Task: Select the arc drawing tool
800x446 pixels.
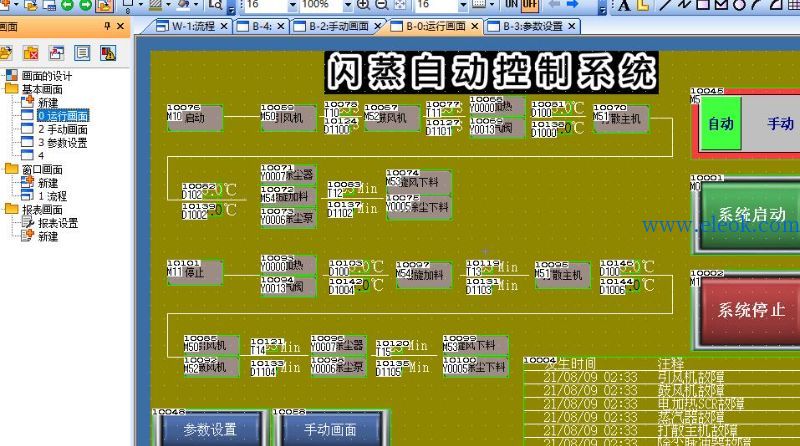Action: click(x=757, y=5)
